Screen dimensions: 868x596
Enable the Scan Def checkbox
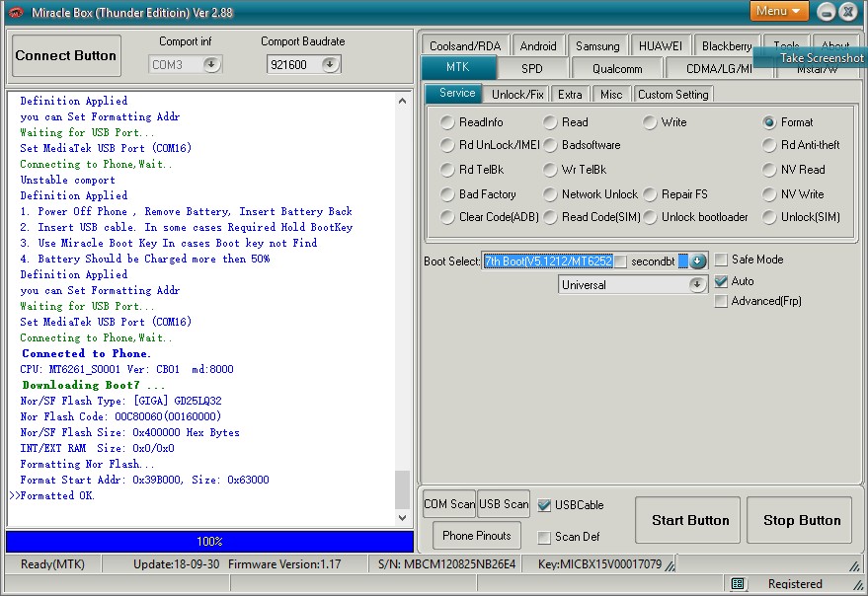[544, 537]
